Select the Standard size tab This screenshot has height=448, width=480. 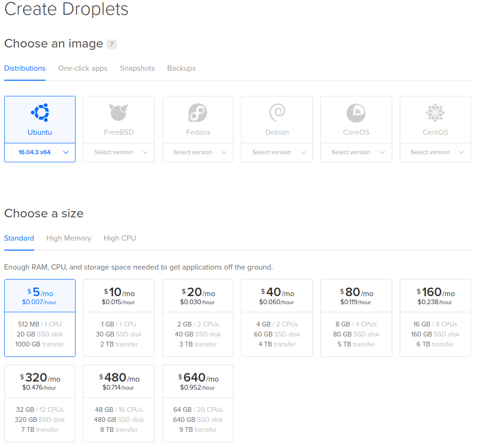pos(19,238)
